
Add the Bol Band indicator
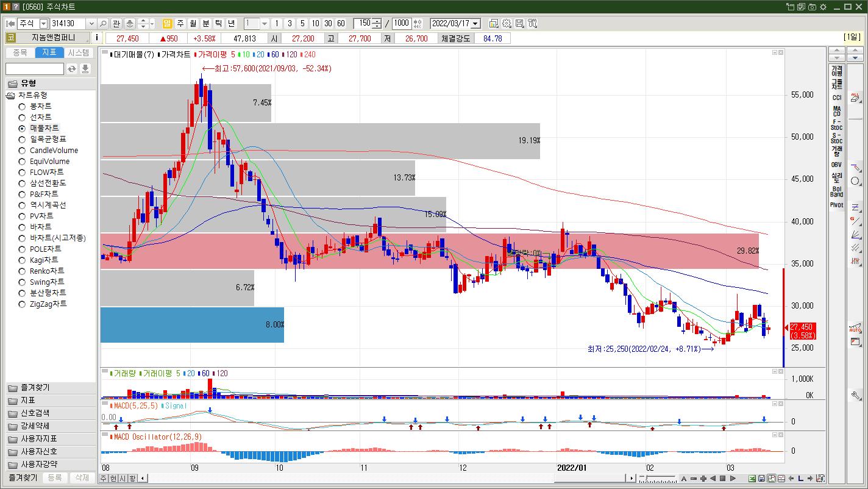point(836,191)
